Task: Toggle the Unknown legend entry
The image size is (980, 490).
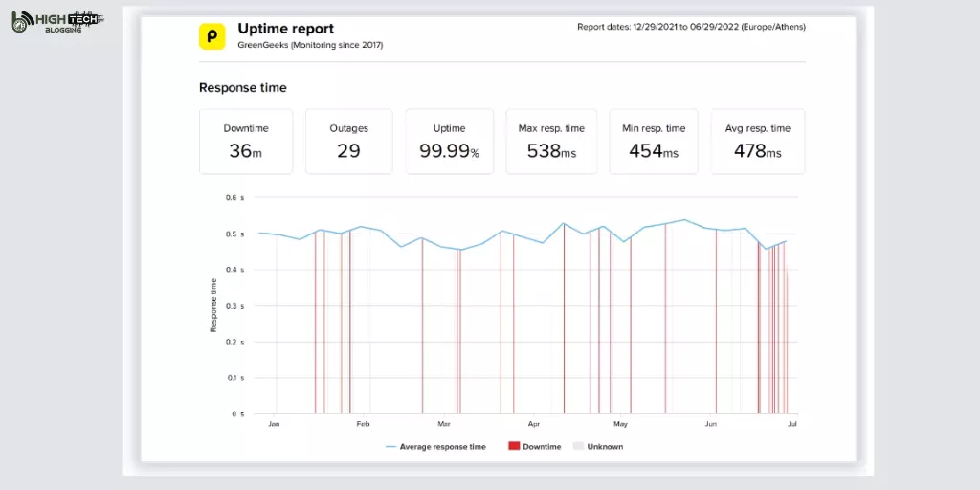Action: tap(598, 447)
